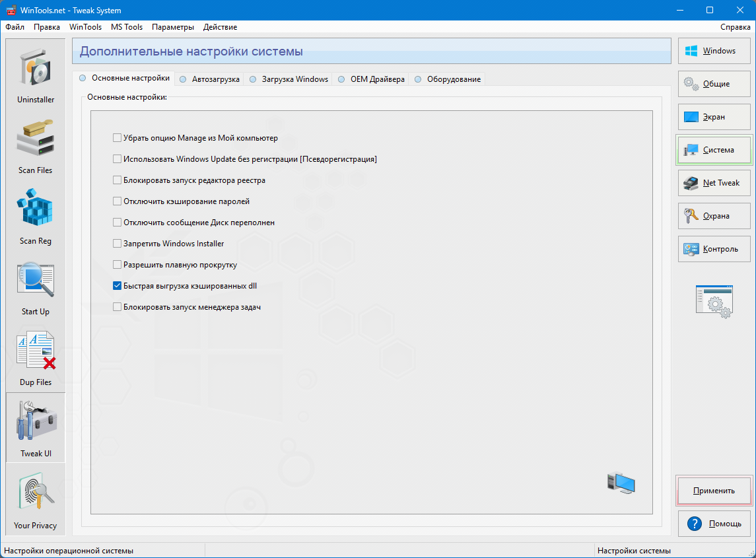Switch to the OEM Драйвера tab
Image resolution: width=756 pixels, height=558 pixels.
click(371, 79)
